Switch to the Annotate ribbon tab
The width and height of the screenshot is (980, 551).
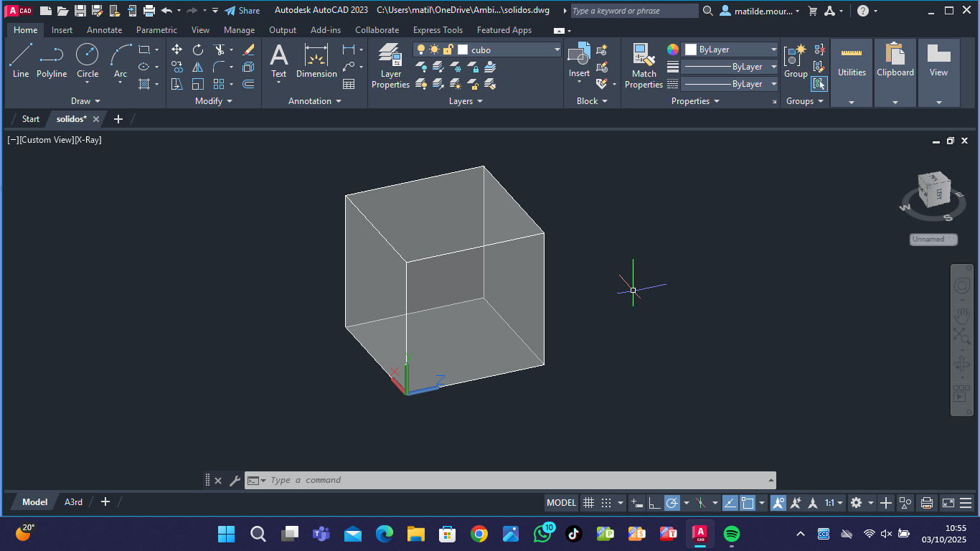tap(104, 30)
